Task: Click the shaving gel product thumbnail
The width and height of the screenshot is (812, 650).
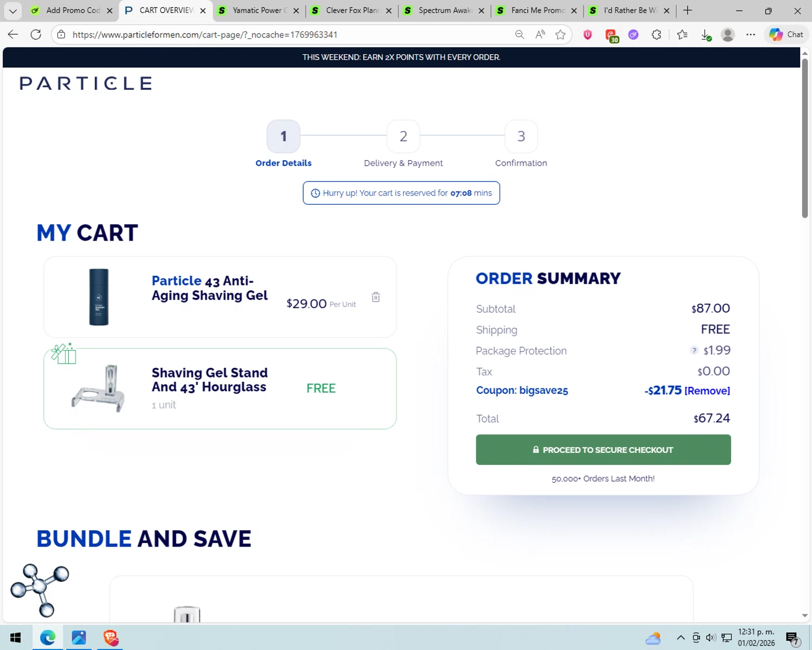Action: point(99,297)
